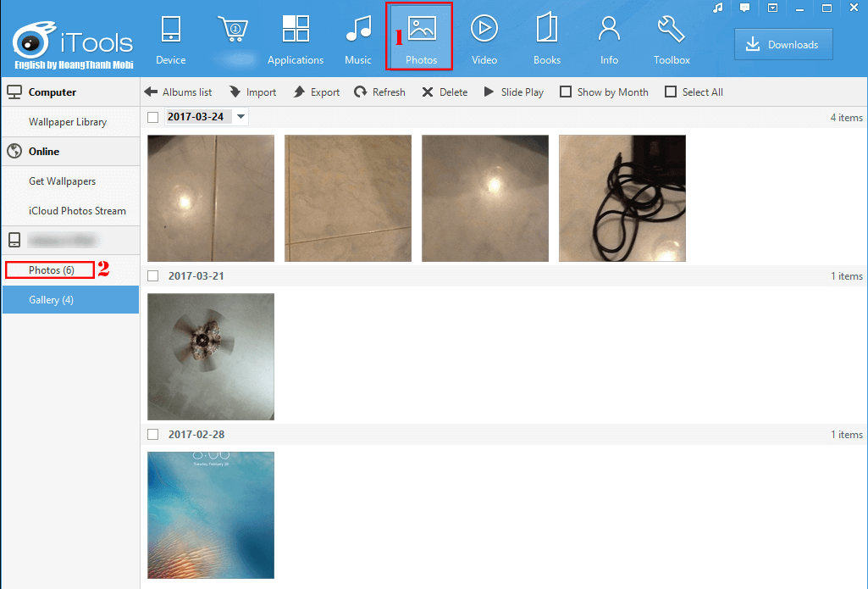Open the Books section icon

(546, 30)
